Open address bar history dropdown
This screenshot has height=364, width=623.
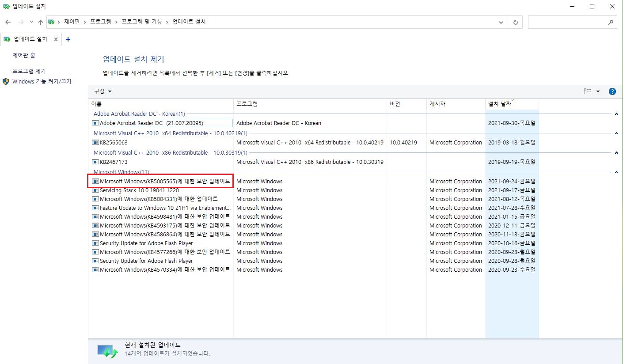click(501, 22)
